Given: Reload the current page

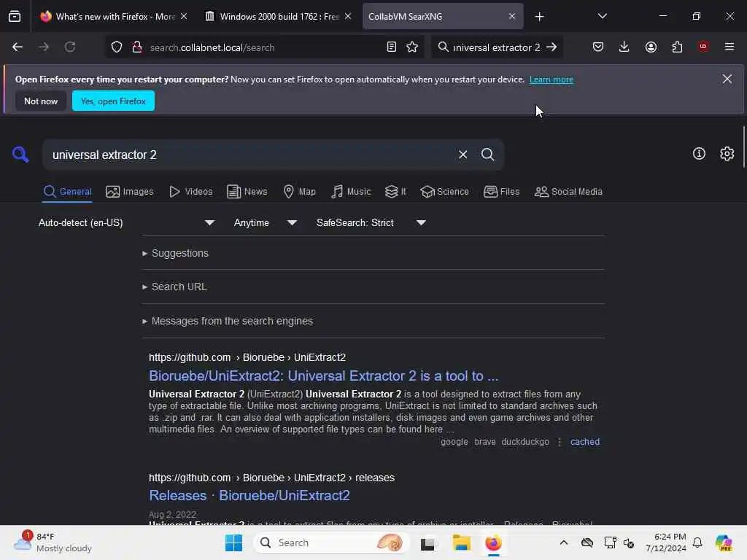Looking at the screenshot, I should coord(70,47).
